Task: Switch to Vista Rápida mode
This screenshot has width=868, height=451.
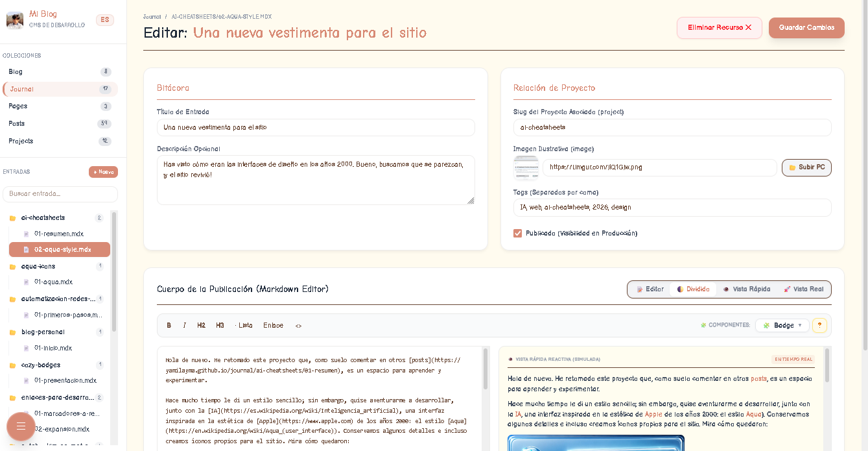Action: [747, 289]
